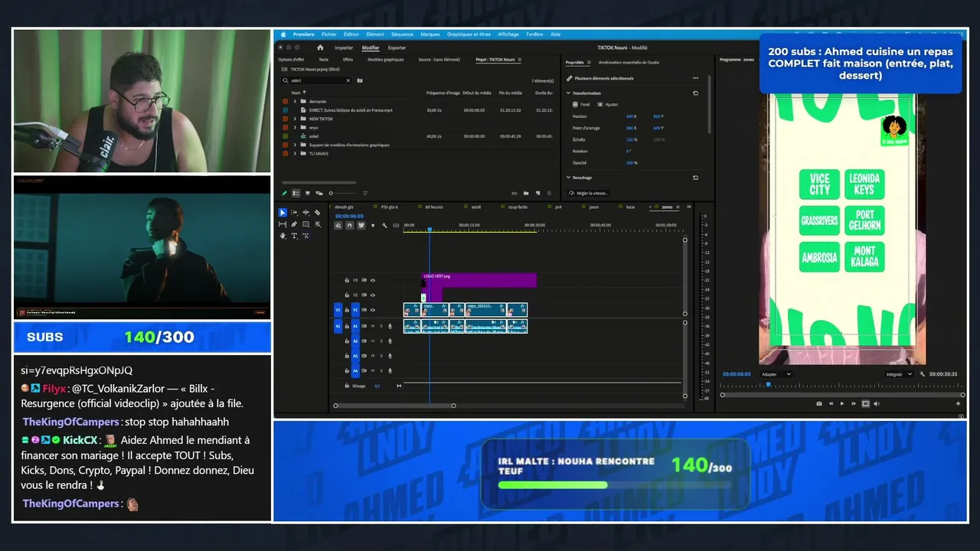
Task: Clear the soleil search with the X
Action: (x=348, y=80)
